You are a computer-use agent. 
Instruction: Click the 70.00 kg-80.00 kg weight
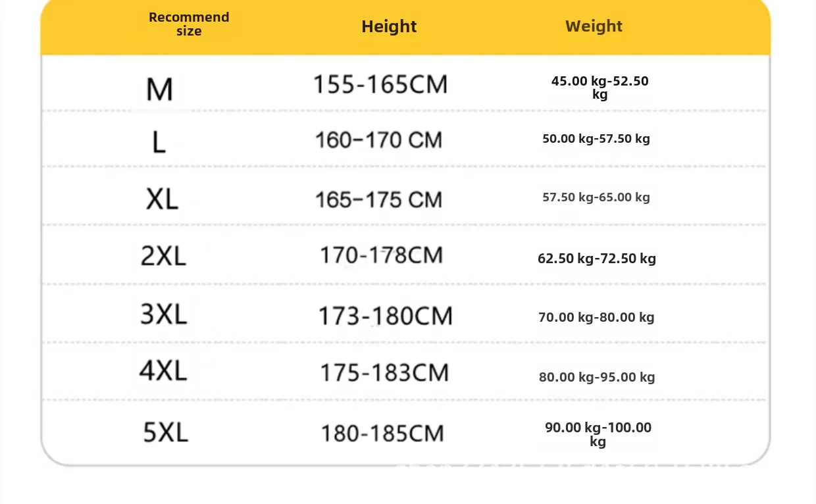[596, 317]
